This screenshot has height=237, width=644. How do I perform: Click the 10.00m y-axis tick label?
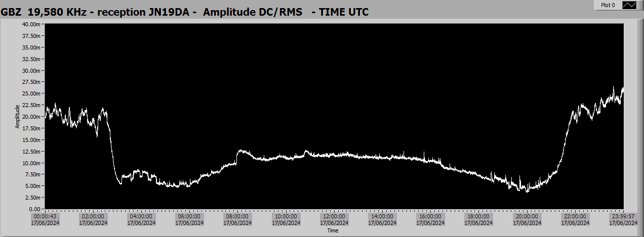pyautogui.click(x=31, y=163)
